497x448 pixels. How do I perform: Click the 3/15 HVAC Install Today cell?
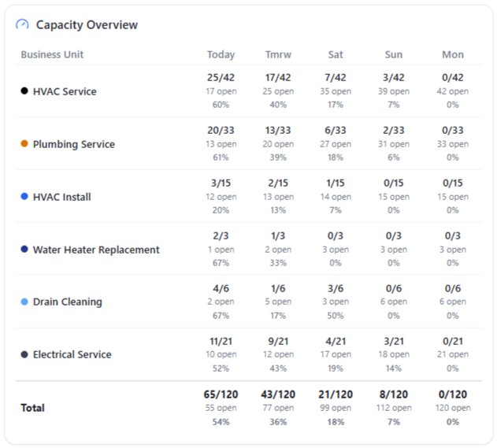tap(221, 196)
